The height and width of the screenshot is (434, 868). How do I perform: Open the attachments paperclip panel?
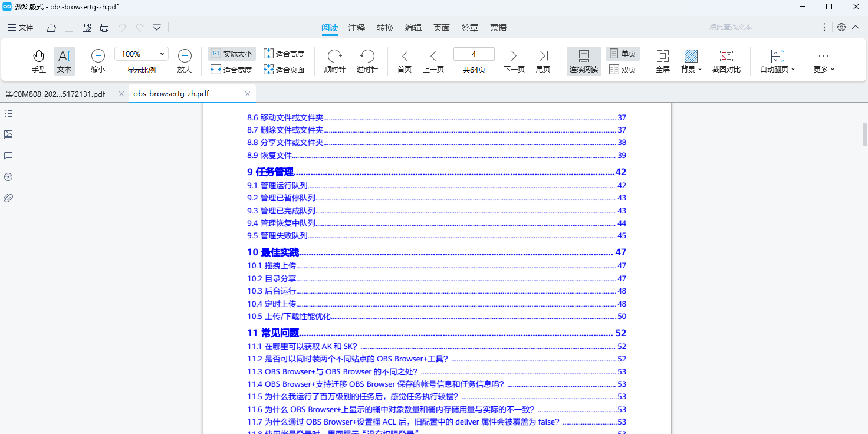8,198
